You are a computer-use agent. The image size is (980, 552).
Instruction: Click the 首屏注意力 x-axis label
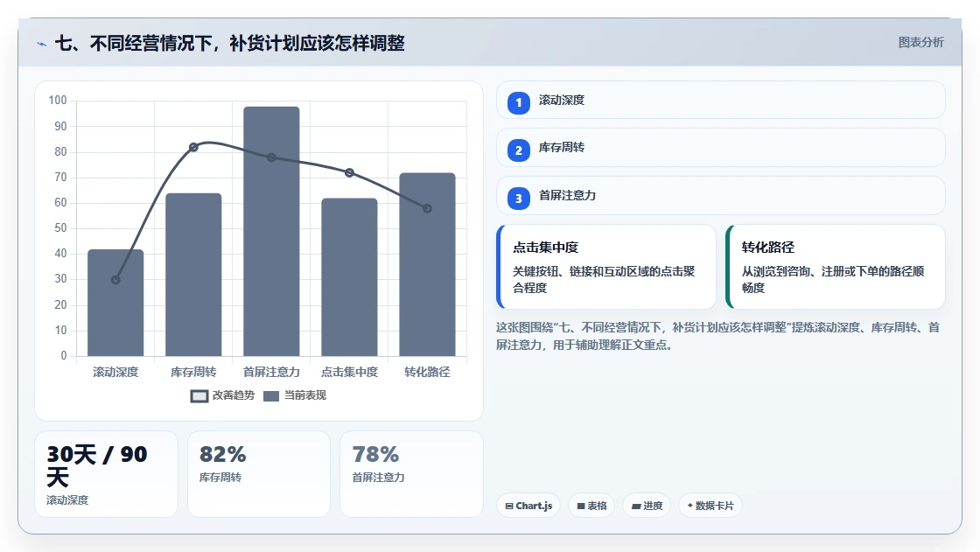pyautogui.click(x=271, y=372)
